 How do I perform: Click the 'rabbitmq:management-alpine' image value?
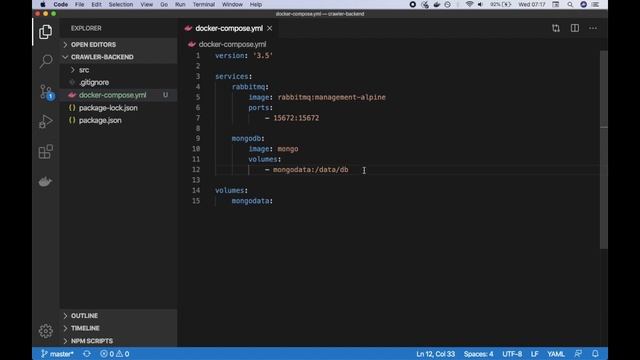pos(331,97)
